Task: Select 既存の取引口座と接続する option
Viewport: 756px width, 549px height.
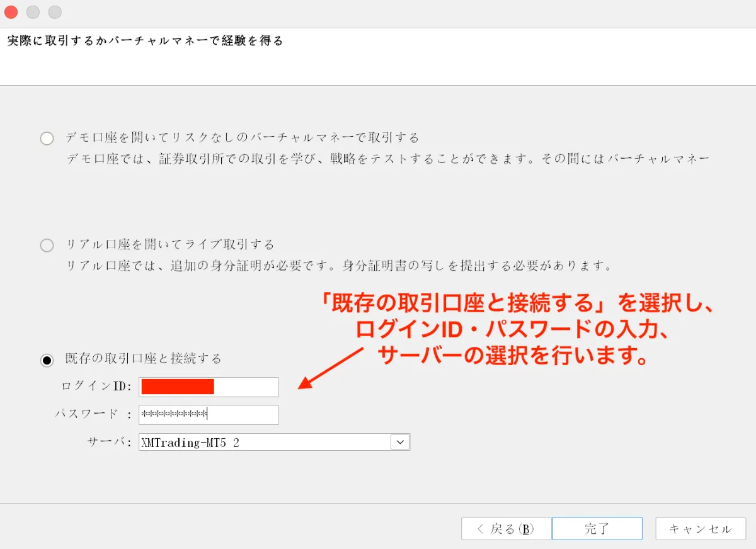Action: coord(47,359)
